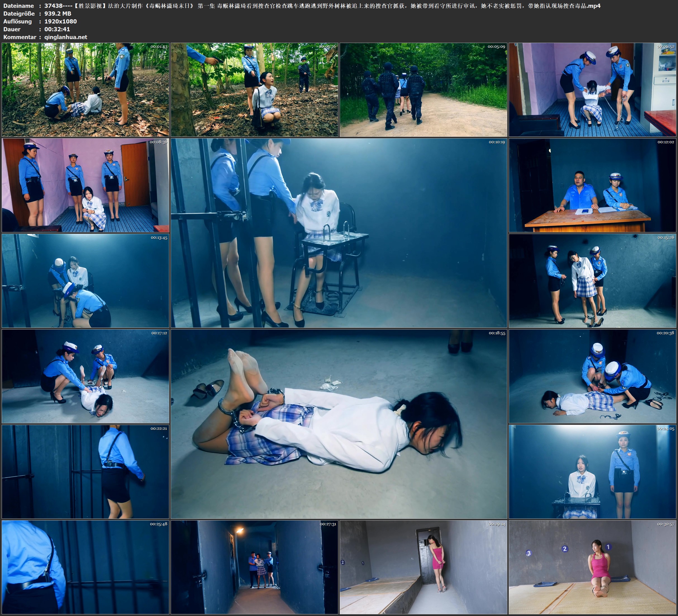Viewport: 678px width, 616px height.
Task: Select the frame at 00:25:48
Action: pos(85,567)
